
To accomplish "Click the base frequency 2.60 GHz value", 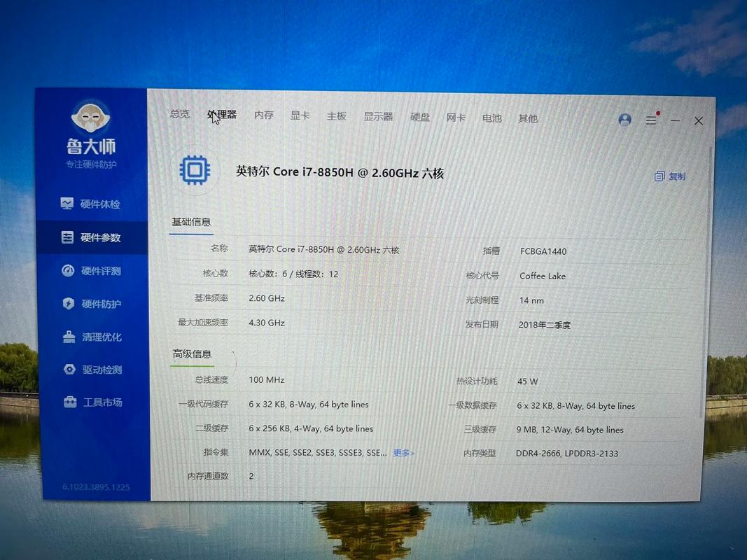I will (x=266, y=299).
